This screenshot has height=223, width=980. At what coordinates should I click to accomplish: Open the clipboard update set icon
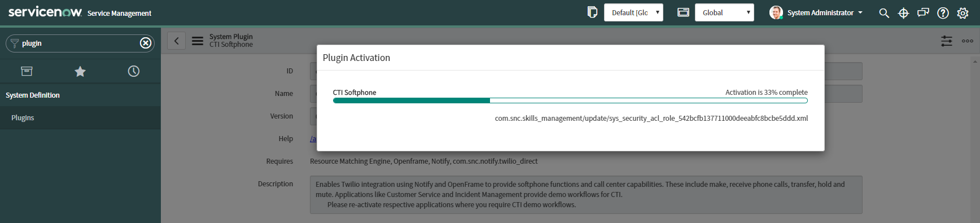pos(592,12)
